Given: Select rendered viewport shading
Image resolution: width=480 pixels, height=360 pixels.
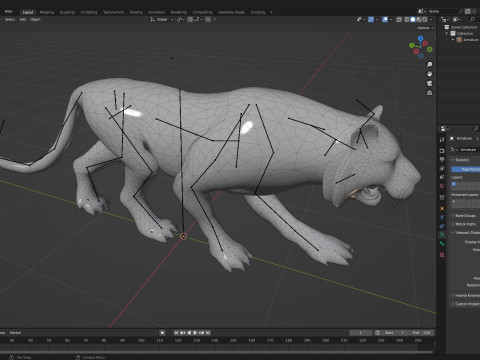Looking at the screenshot, I should coord(425,20).
